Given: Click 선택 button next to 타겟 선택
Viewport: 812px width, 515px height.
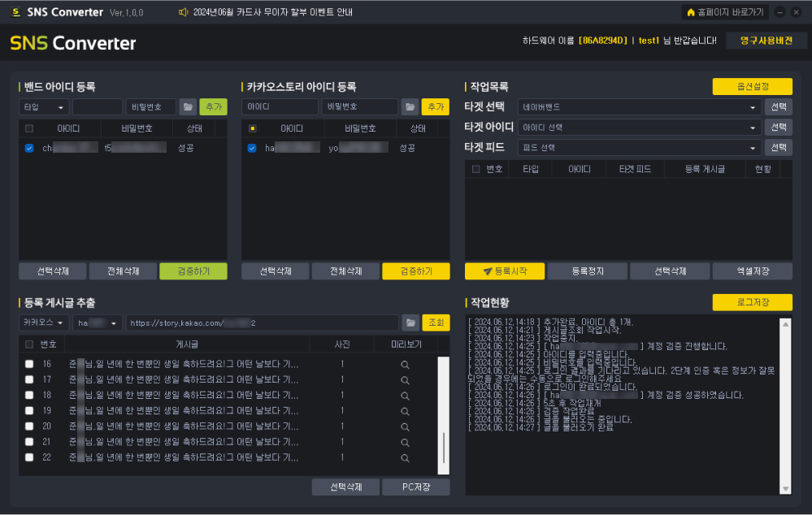Looking at the screenshot, I should (779, 106).
